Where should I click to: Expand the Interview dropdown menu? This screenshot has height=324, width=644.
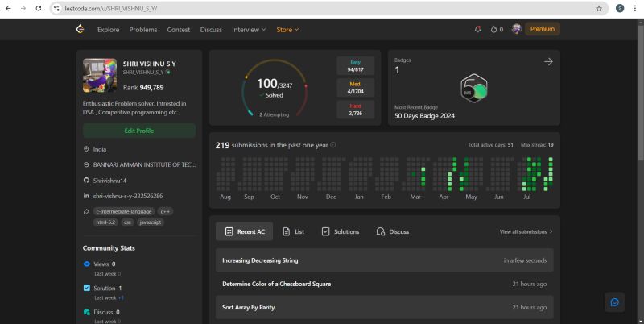249,30
